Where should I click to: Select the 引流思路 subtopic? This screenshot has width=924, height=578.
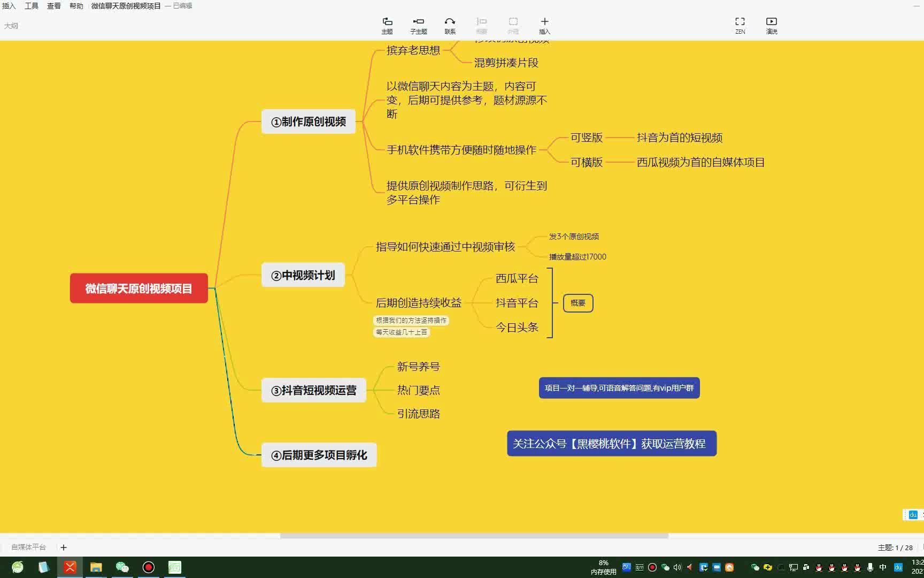pos(419,414)
